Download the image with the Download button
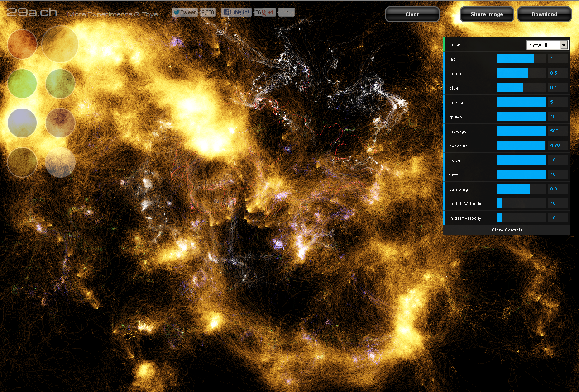 pos(544,14)
